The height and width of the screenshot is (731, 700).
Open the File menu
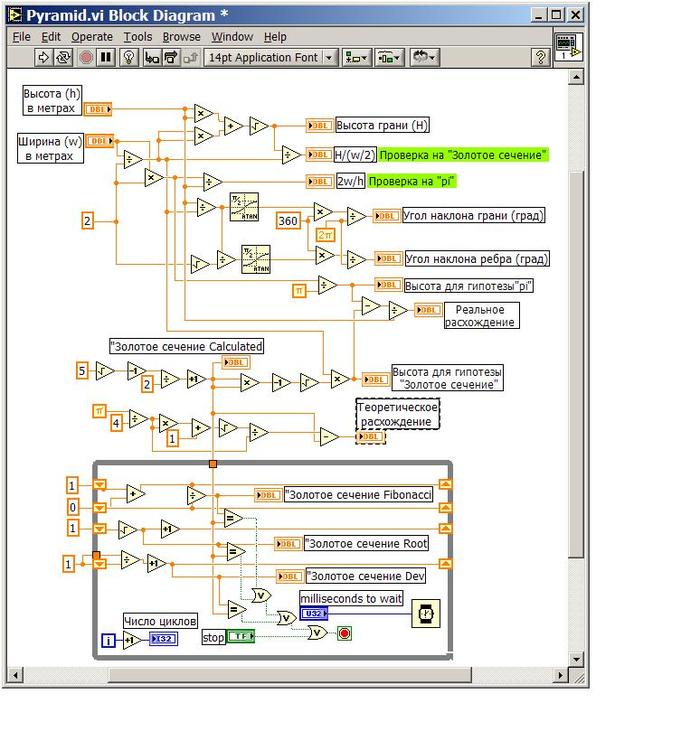(x=21, y=37)
